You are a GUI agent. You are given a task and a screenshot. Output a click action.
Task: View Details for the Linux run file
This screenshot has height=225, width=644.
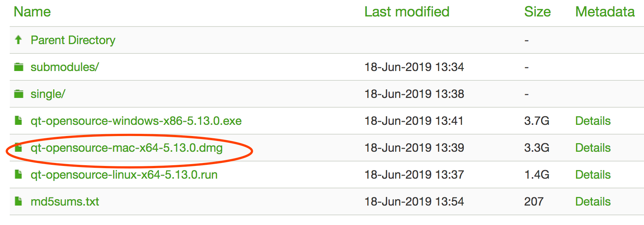593,175
